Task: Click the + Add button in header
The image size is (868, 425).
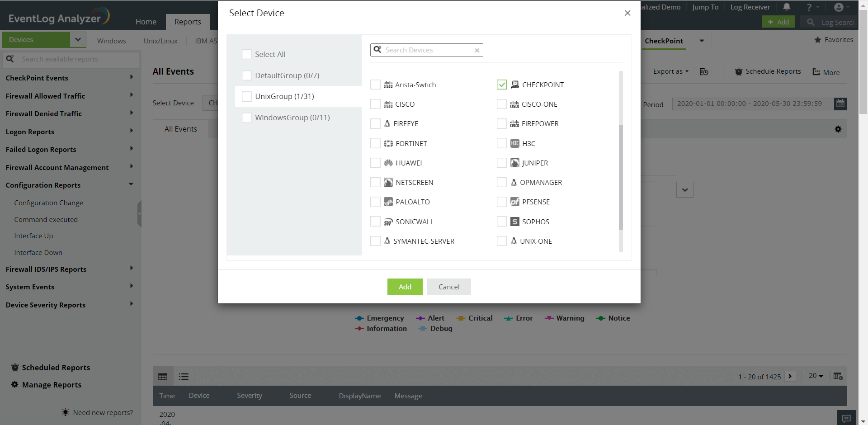Action: pos(778,22)
